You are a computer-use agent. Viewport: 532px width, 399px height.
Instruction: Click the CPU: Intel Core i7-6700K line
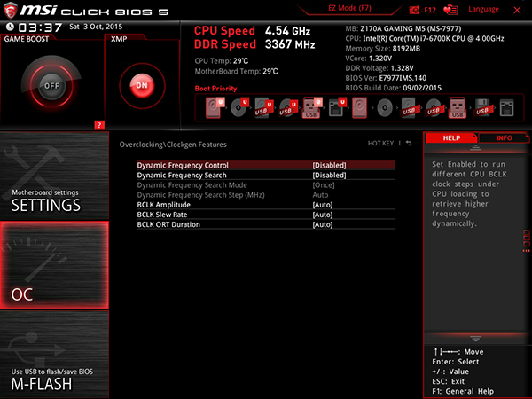coord(425,38)
